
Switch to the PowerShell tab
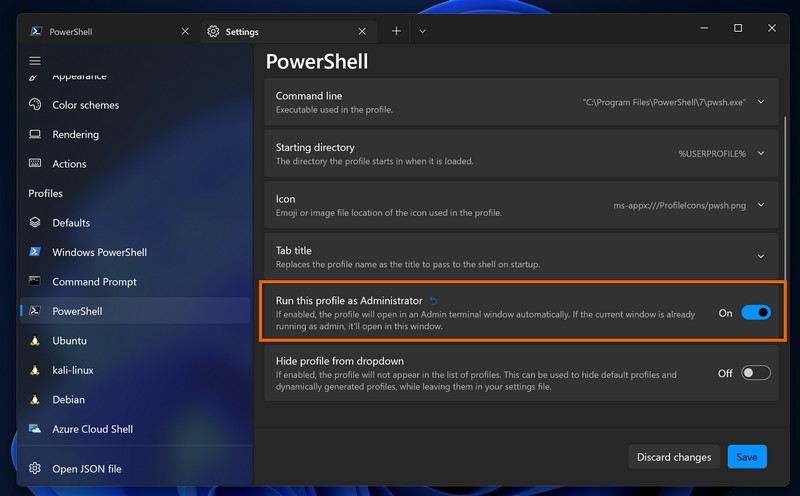pyautogui.click(x=110, y=32)
